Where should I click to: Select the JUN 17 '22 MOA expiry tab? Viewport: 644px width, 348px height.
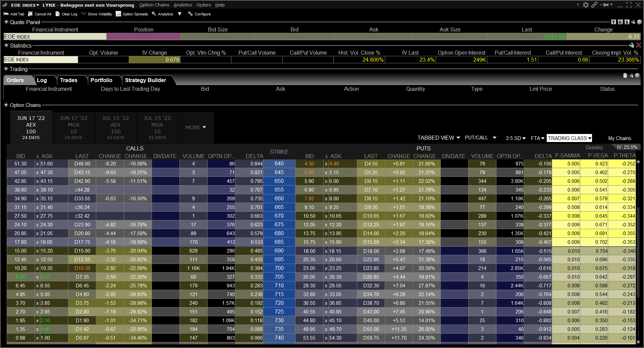(73, 128)
